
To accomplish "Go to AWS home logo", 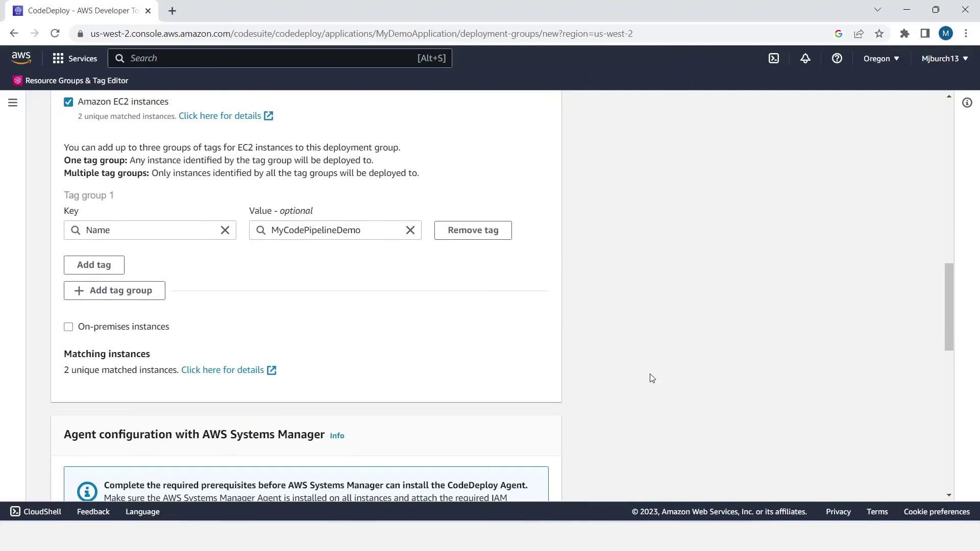I will (21, 58).
